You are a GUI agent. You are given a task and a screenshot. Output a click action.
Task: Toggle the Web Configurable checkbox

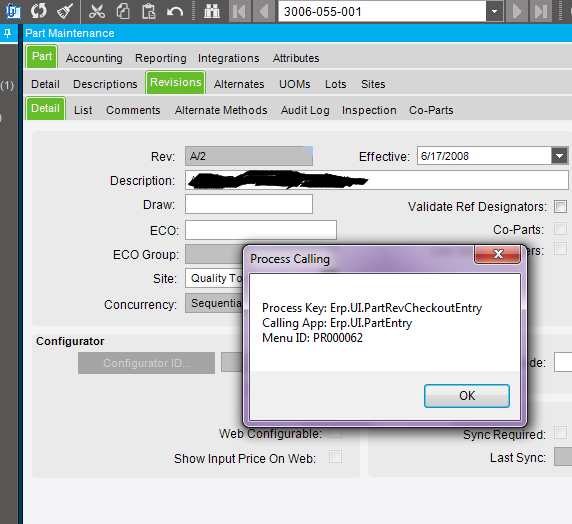click(335, 433)
